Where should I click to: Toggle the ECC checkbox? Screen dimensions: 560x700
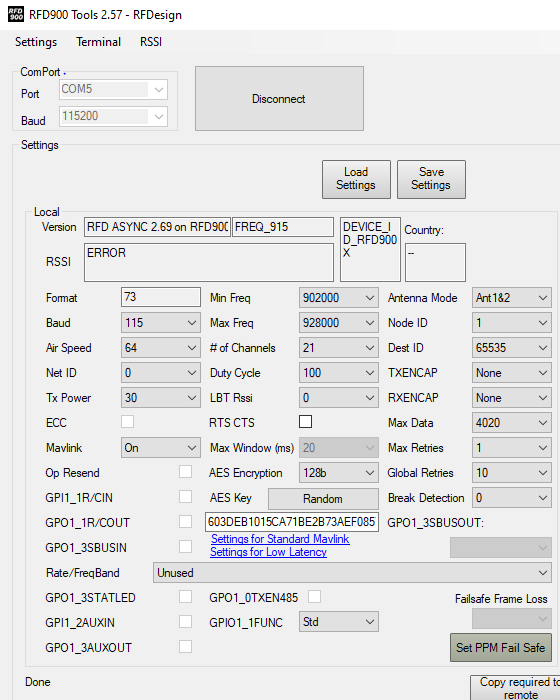pyautogui.click(x=127, y=421)
